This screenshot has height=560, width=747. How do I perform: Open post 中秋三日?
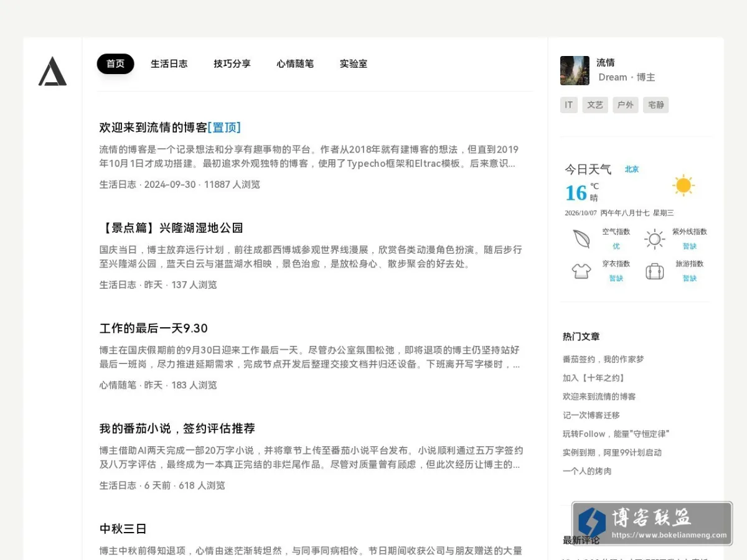[x=123, y=529]
